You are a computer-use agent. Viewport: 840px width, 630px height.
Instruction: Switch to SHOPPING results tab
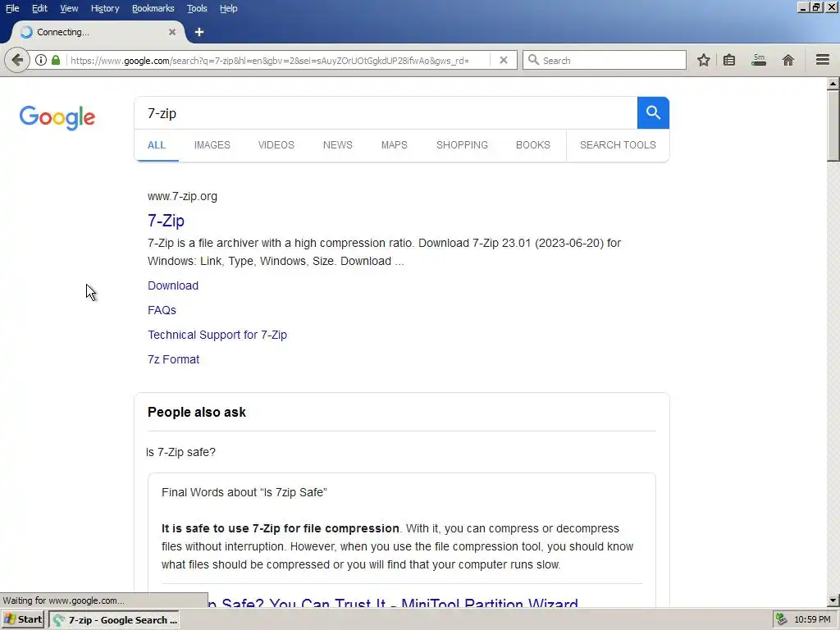coord(462,145)
